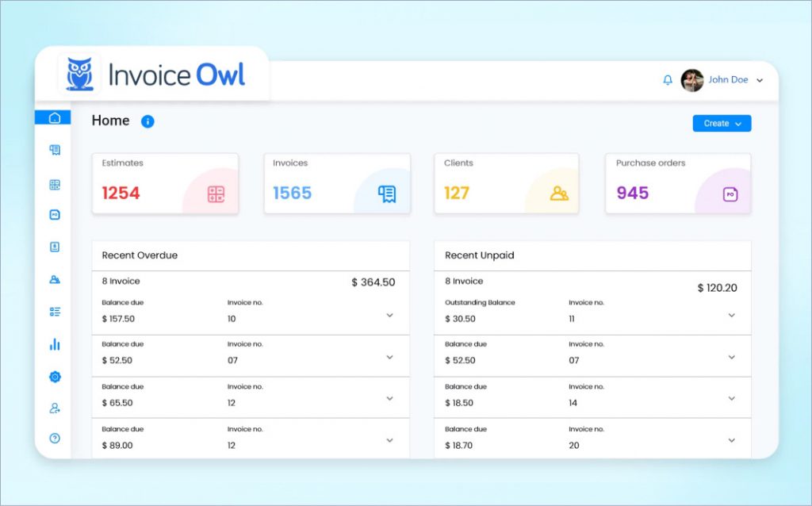Screen dimensions: 812x506
Task: Open Estimates from the sidebar calculator icon
Action: pos(55,185)
